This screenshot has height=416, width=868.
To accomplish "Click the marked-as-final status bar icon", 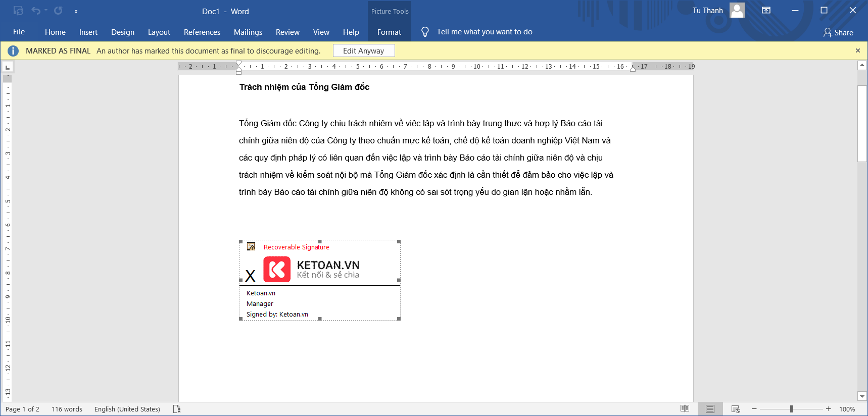I will tap(177, 409).
